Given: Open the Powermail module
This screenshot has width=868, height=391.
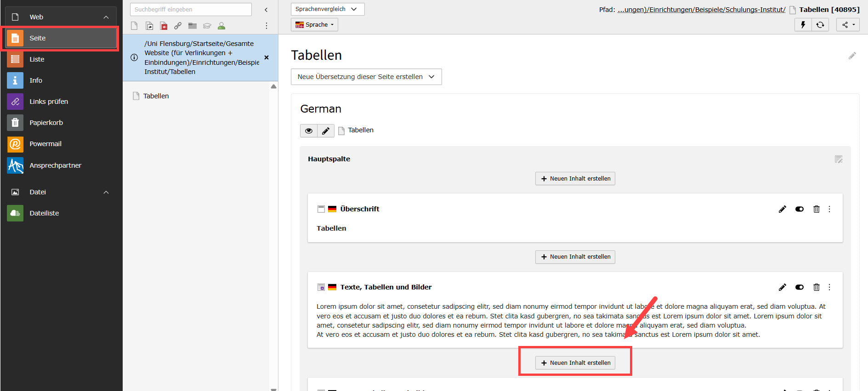Looking at the screenshot, I should coord(45,144).
